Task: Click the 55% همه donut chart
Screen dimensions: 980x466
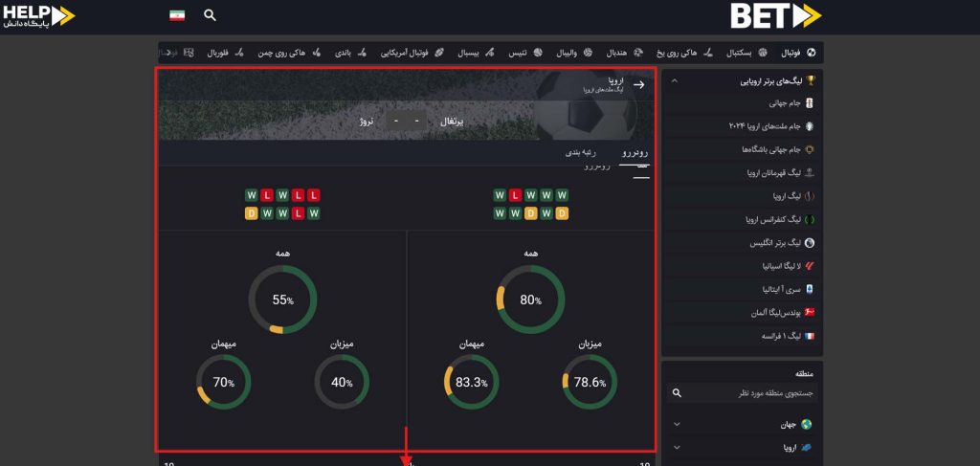Action: click(282, 300)
